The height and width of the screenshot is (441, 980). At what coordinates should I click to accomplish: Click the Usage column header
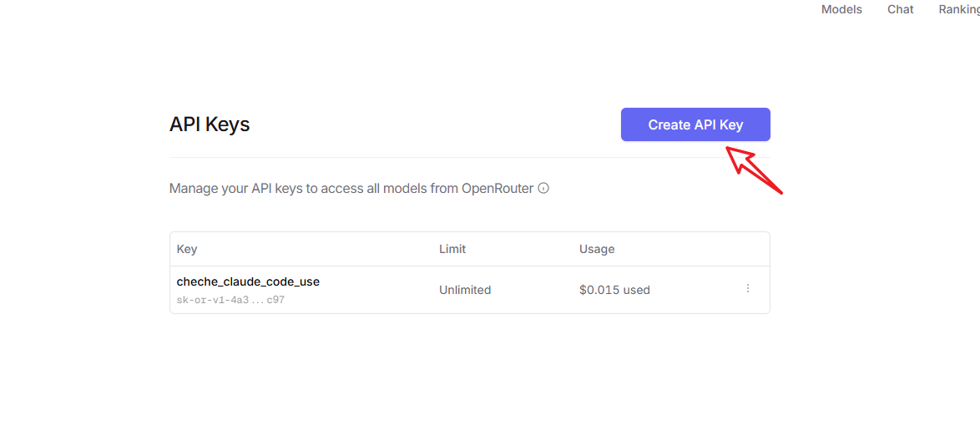(x=597, y=249)
